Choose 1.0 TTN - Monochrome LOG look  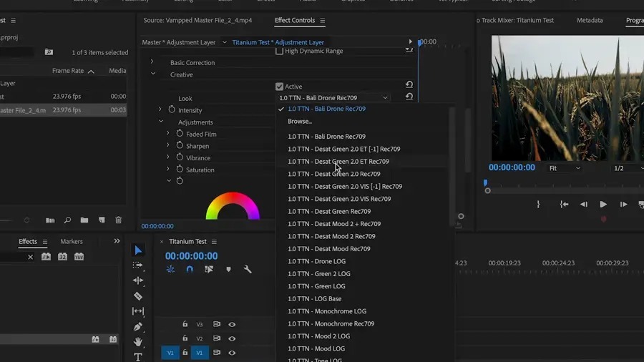pos(327,311)
